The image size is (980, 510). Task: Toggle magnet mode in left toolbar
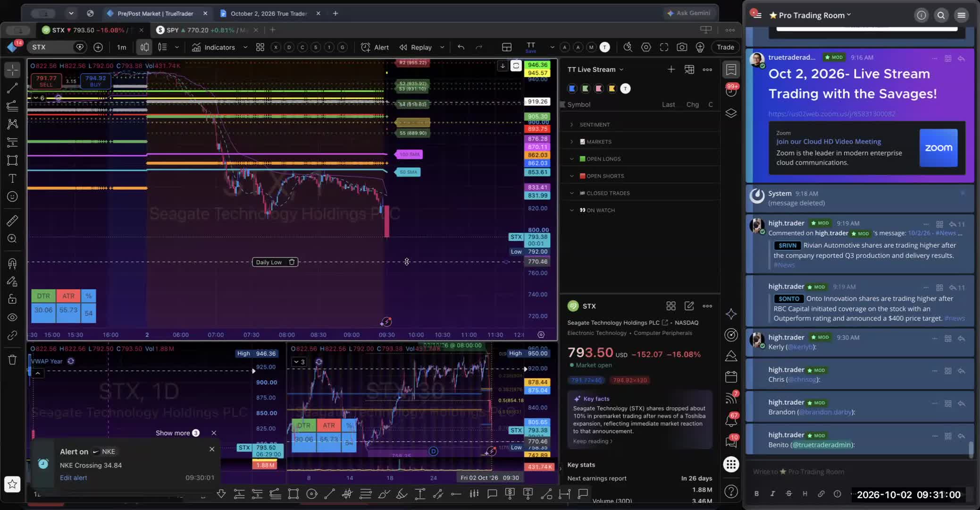point(13,263)
